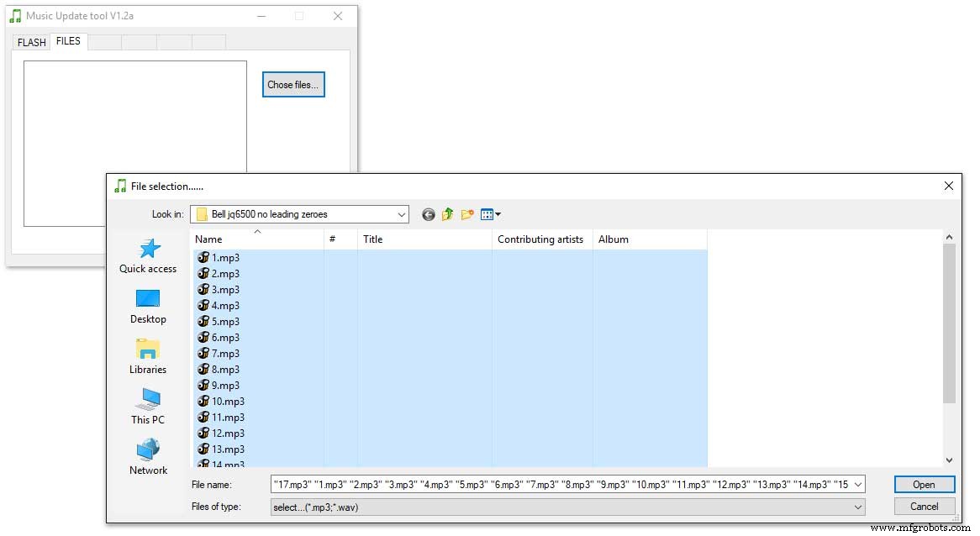980x536 pixels.
Task: Switch to the FLASH tab
Action: tap(32, 42)
